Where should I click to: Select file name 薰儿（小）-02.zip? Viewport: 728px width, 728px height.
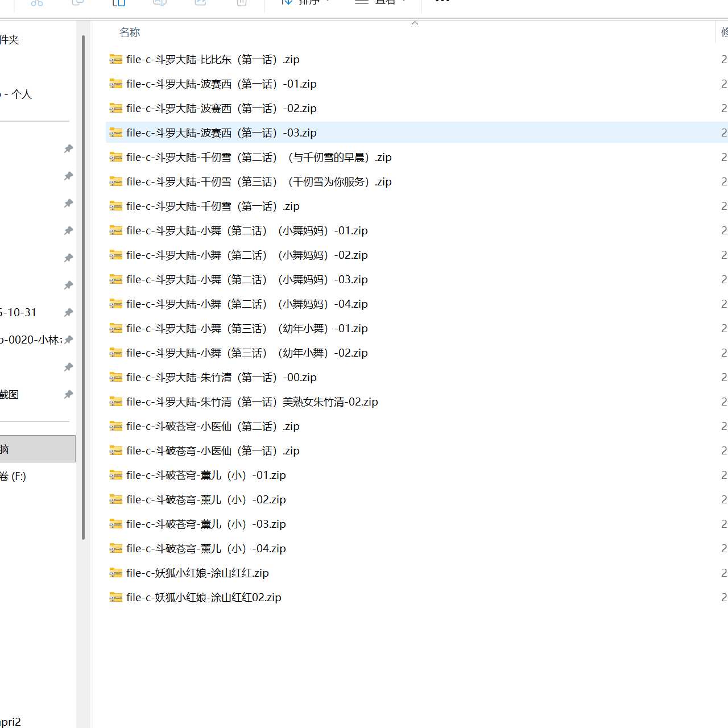tap(206, 499)
